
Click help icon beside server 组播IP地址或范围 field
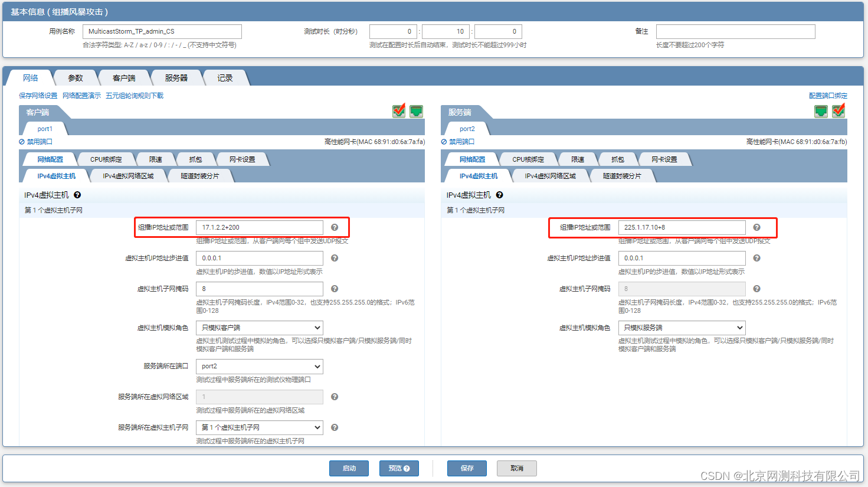pyautogui.click(x=757, y=227)
